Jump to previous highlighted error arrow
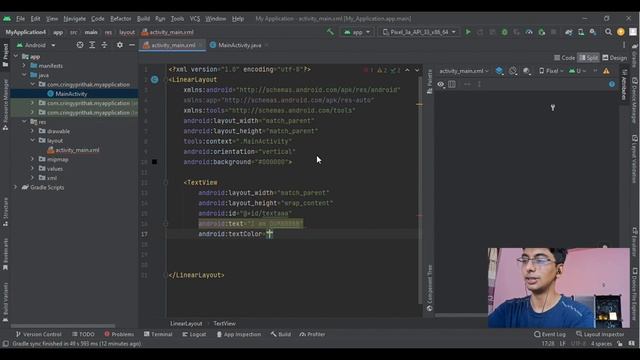The height and width of the screenshot is (360, 640). point(407,70)
